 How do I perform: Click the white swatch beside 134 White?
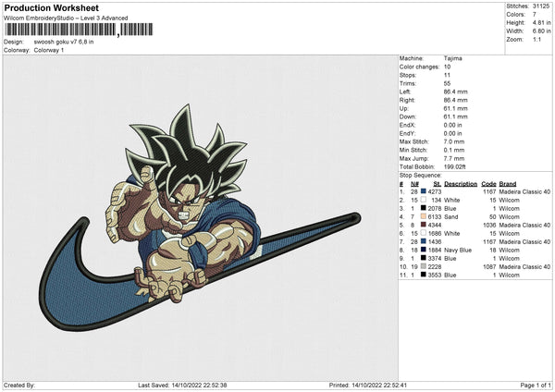coord(424,200)
